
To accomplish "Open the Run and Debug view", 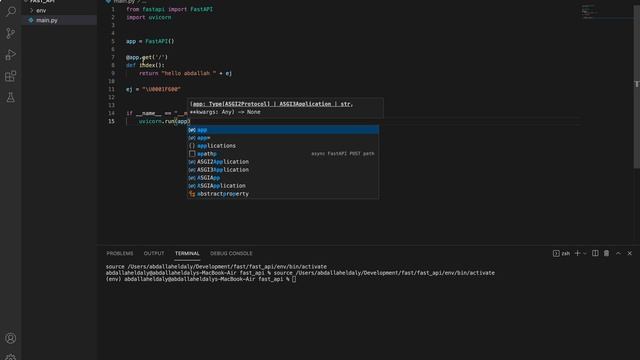I will tap(11, 55).
